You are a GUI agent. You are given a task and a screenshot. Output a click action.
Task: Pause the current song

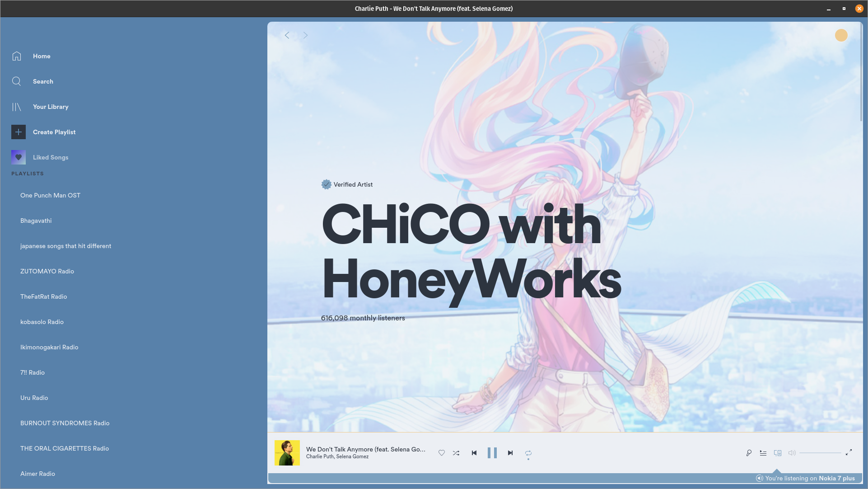coord(492,453)
